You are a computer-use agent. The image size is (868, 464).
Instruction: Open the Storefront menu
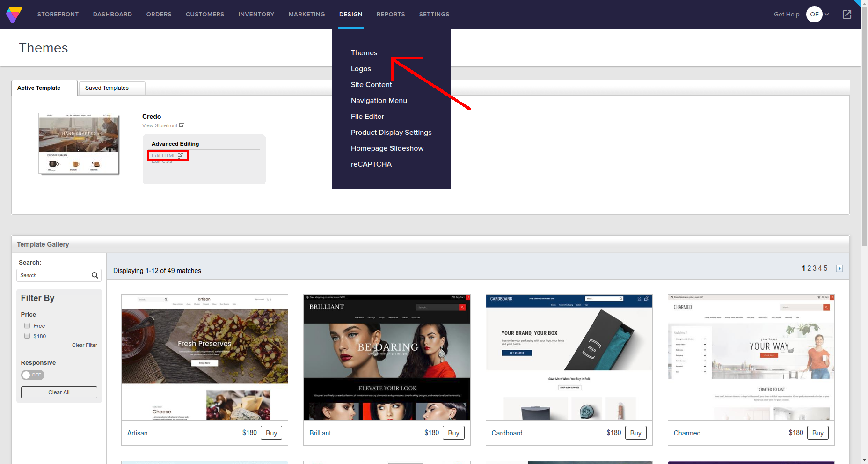point(58,15)
